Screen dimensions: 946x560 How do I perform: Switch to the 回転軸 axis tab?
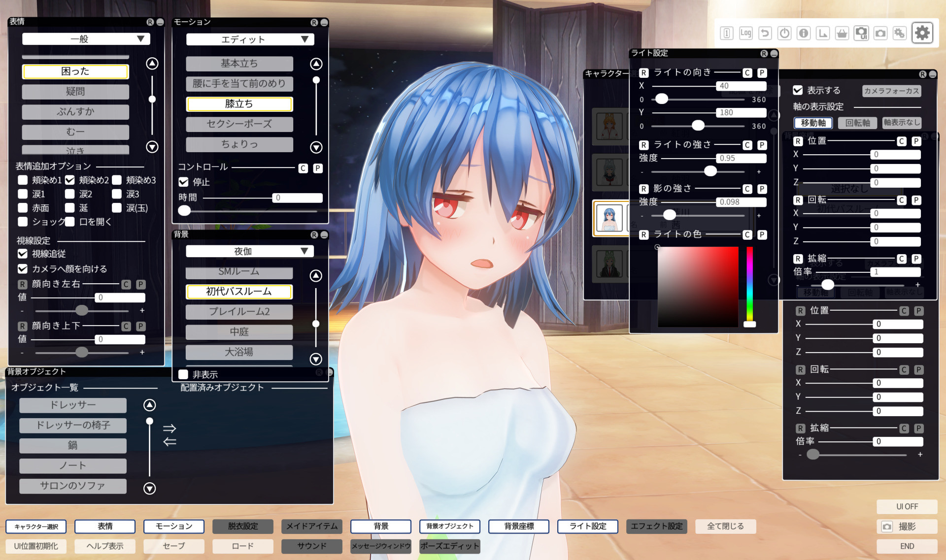[x=857, y=123]
